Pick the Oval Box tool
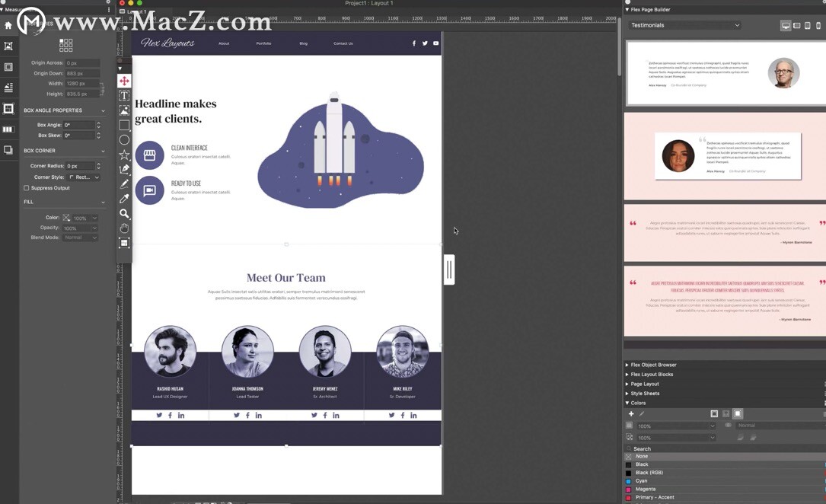The width and height of the screenshot is (826, 504). tap(124, 140)
